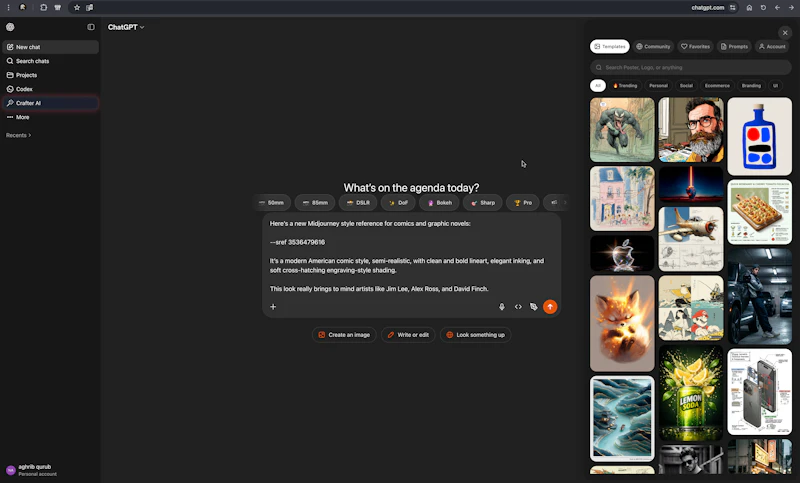The image size is (800, 483).
Task: Expand the Recents section
Action: pos(18,135)
